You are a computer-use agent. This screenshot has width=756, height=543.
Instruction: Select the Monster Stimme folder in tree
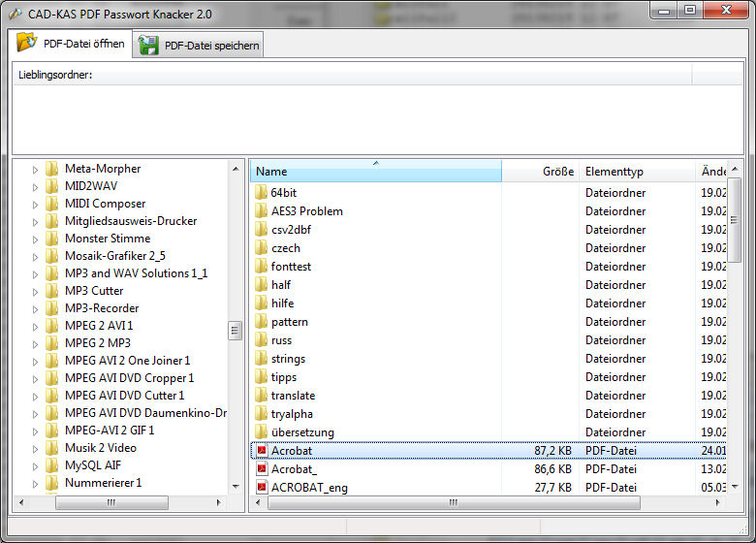click(x=108, y=239)
